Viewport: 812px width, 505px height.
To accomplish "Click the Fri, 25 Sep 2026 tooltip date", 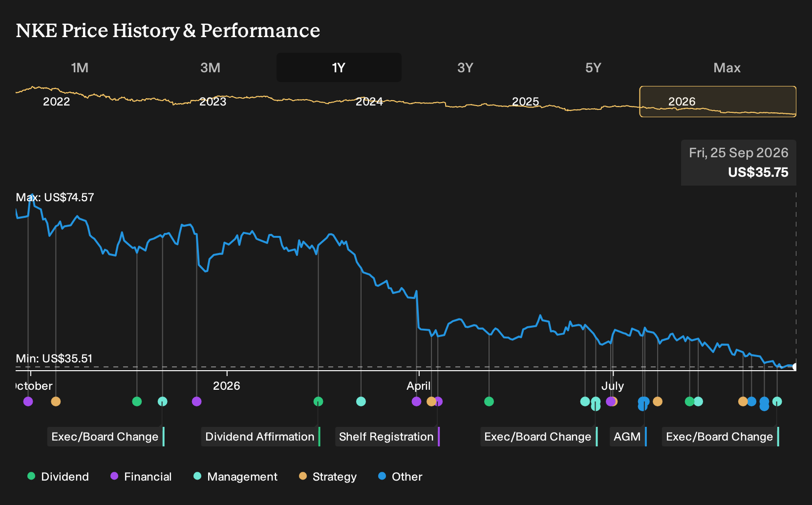I will [x=738, y=153].
